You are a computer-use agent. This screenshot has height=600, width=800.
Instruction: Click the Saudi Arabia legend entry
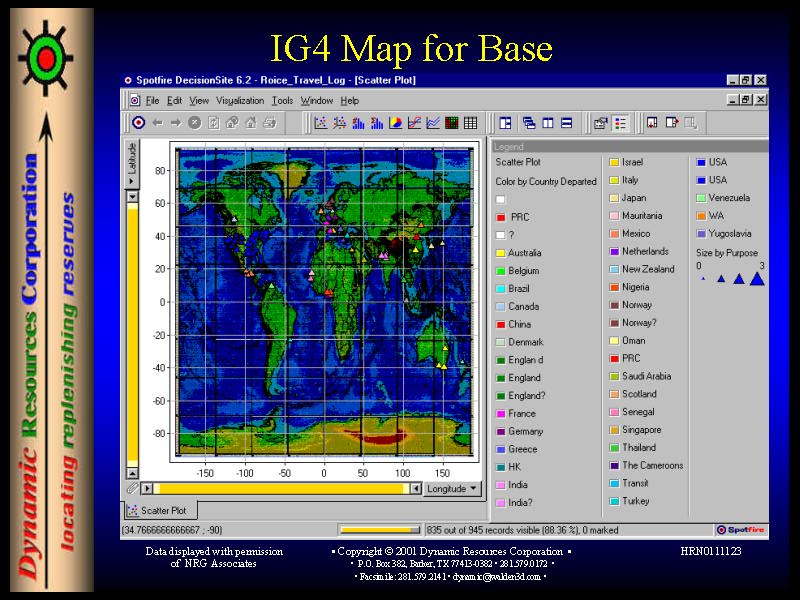click(646, 377)
